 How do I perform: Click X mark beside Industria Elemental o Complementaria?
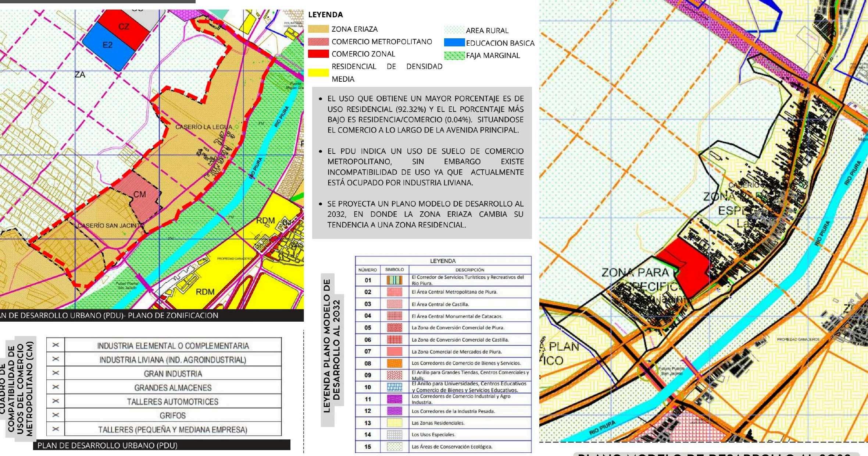[56, 345]
